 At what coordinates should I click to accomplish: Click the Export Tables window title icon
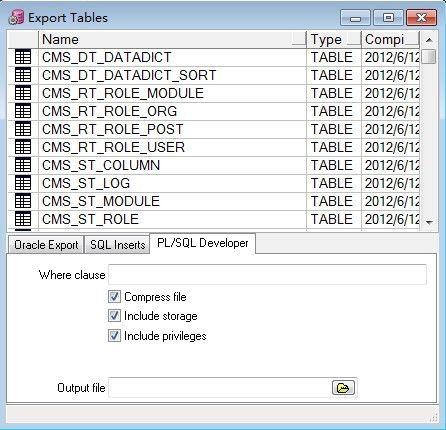pos(16,17)
